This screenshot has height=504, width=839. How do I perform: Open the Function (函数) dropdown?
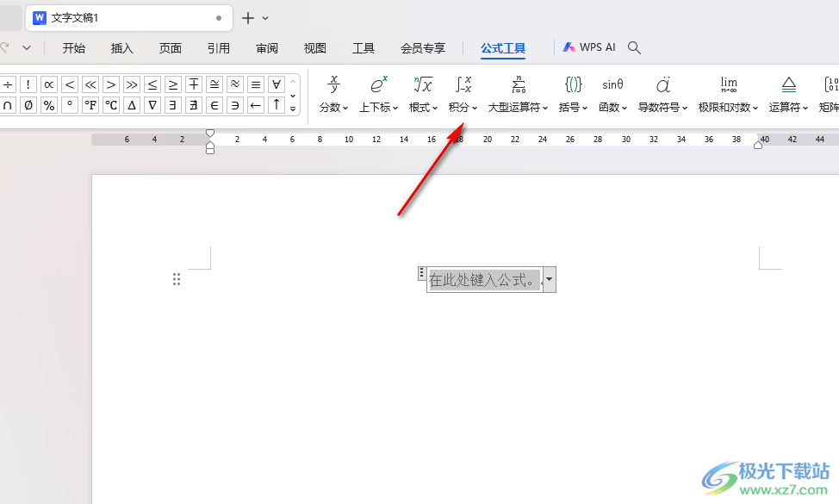(x=612, y=94)
